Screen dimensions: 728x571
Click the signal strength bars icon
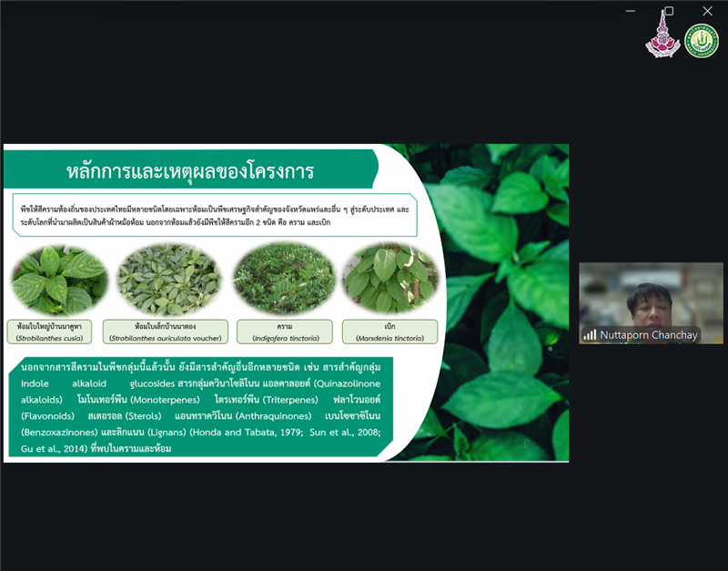click(590, 334)
